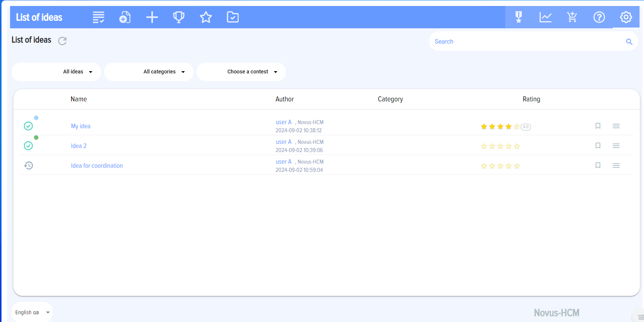Image resolution: width=644 pixels, height=322 pixels.
Task: Open the star favorites icon in toolbar
Action: pyautogui.click(x=205, y=17)
